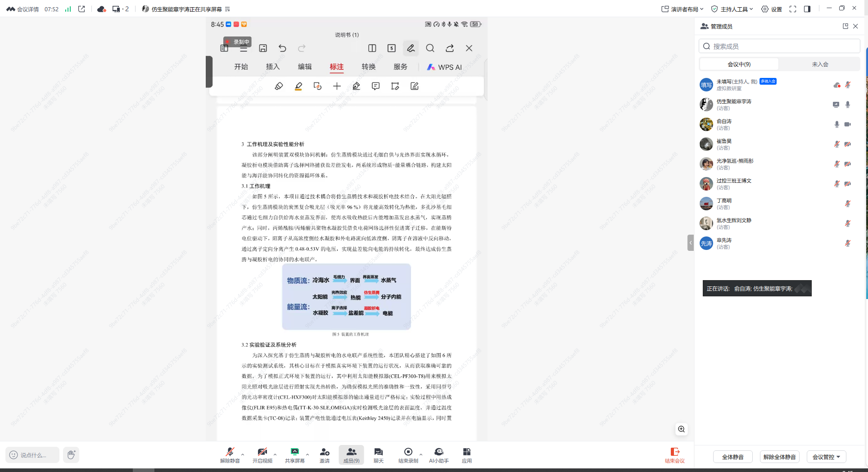Switch to the 编辑 tab
This screenshot has height=472, width=868.
305,67
